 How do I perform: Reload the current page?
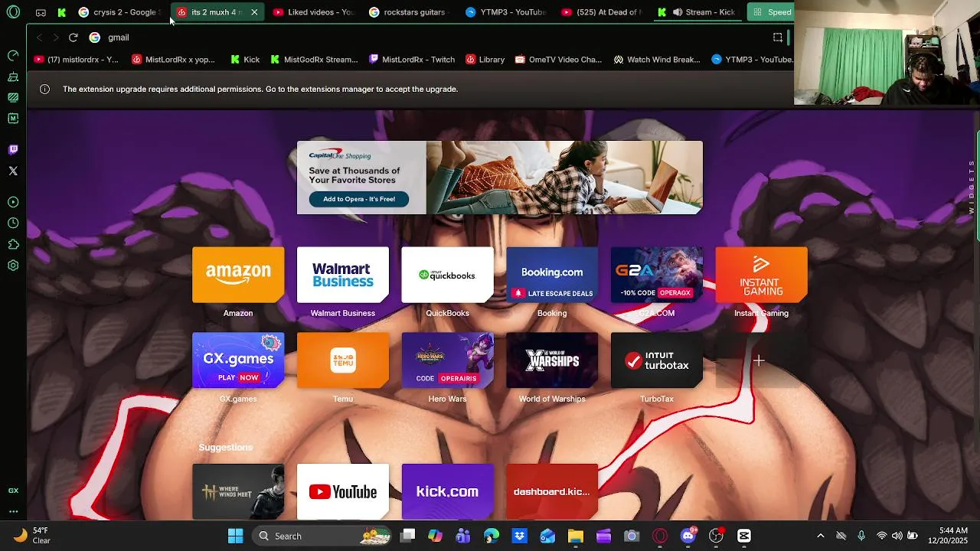73,37
